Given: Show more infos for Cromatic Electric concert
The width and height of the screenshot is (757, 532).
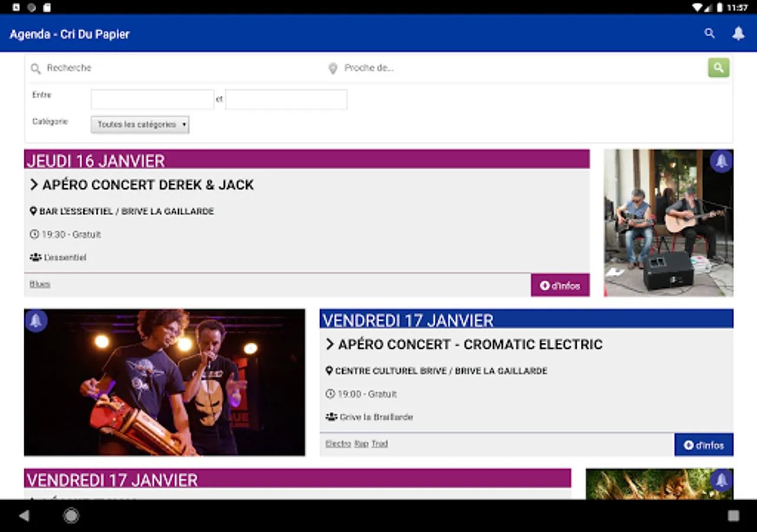Looking at the screenshot, I should coord(704,445).
